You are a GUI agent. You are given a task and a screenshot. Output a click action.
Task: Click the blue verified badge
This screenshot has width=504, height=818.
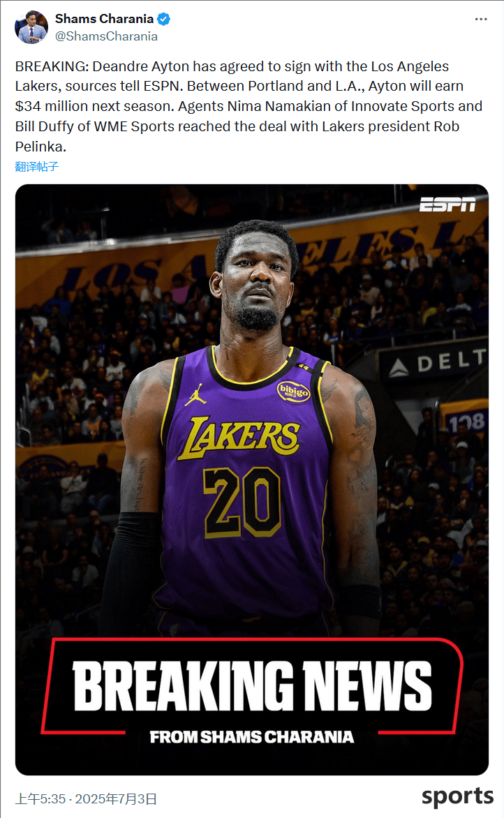163,20
